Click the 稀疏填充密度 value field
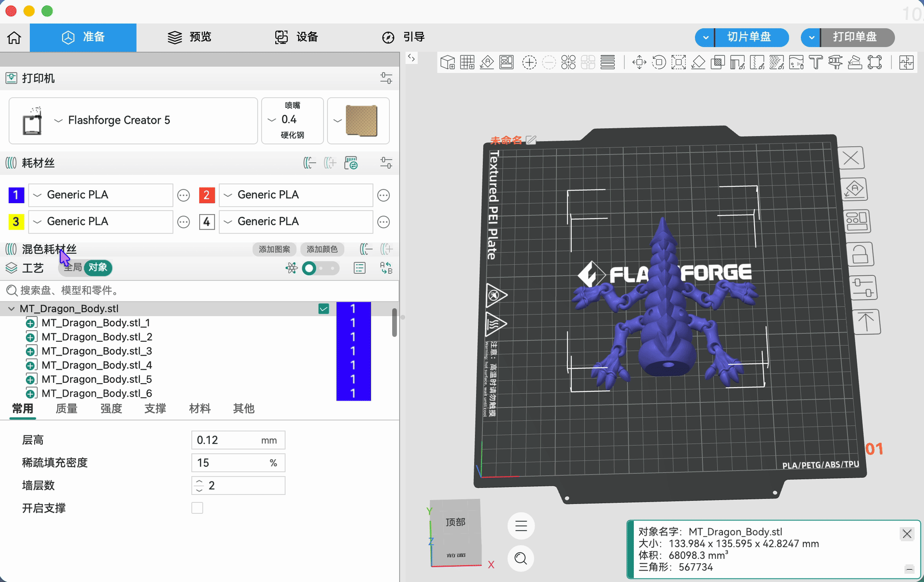Viewport: 924px width, 582px height. tap(238, 463)
